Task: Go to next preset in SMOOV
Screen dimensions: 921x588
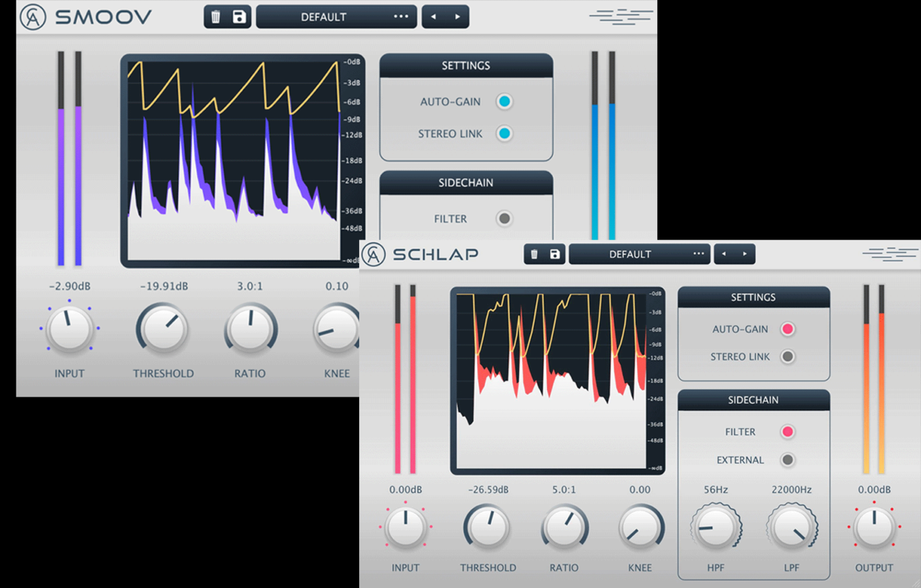Action: [x=458, y=17]
